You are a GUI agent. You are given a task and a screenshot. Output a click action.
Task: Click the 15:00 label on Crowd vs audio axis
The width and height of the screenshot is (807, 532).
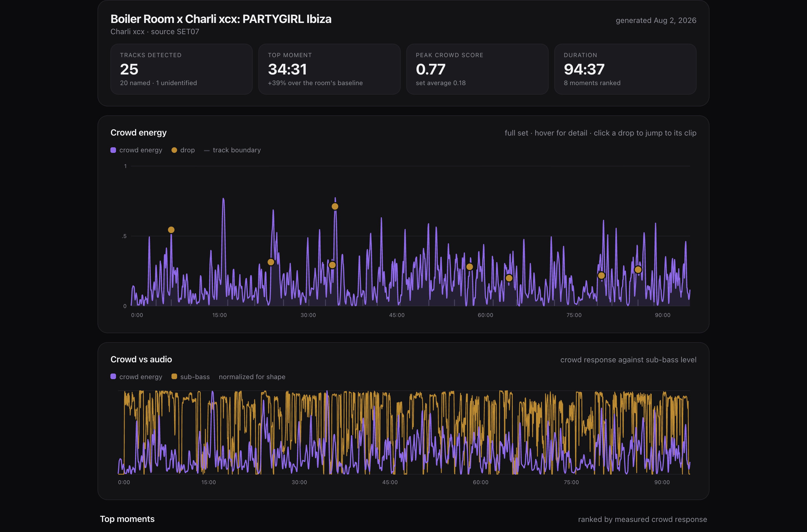pos(208,482)
